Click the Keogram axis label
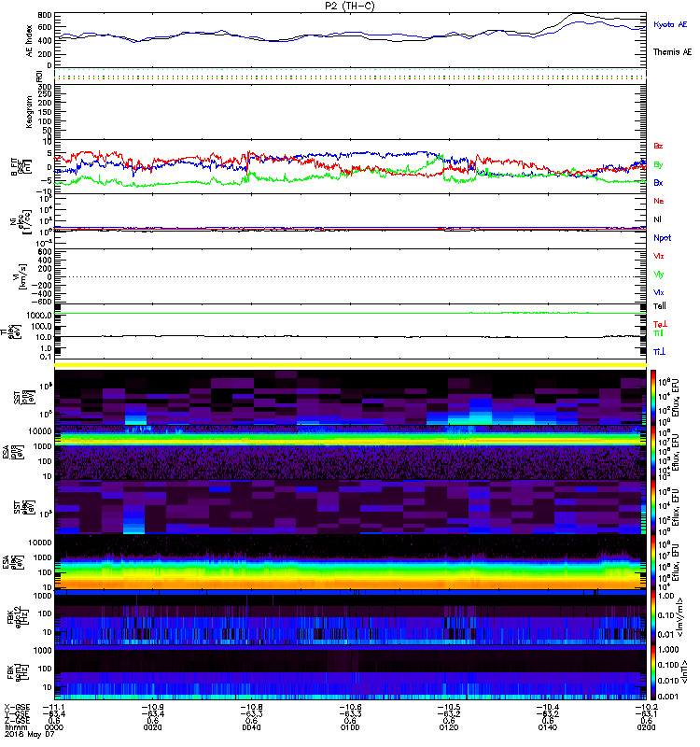 29,112
